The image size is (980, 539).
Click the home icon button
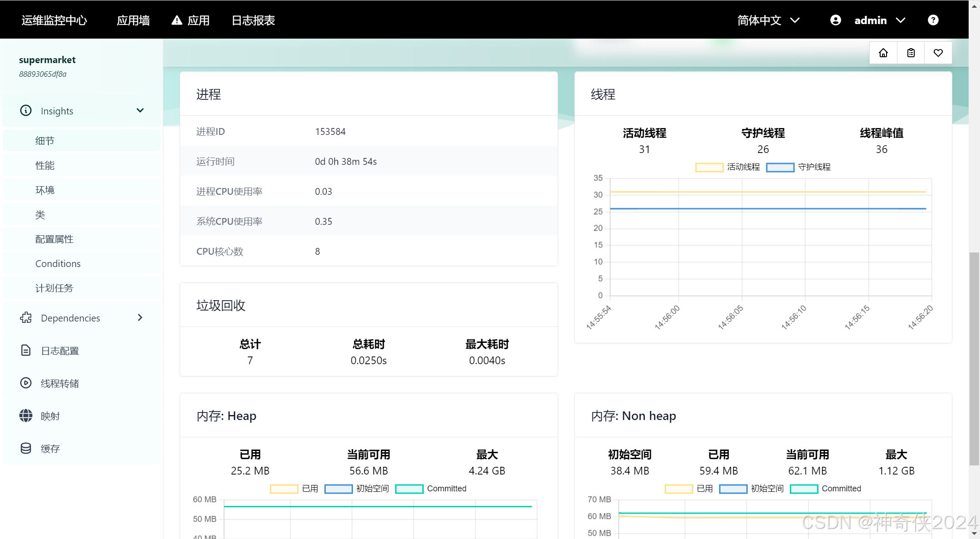(x=883, y=53)
